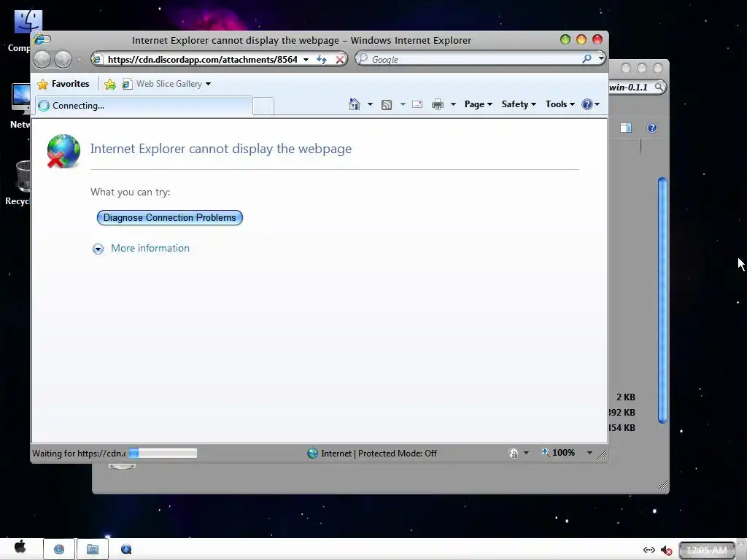
Task: Open the zoom level dropdown arrow
Action: (x=589, y=453)
